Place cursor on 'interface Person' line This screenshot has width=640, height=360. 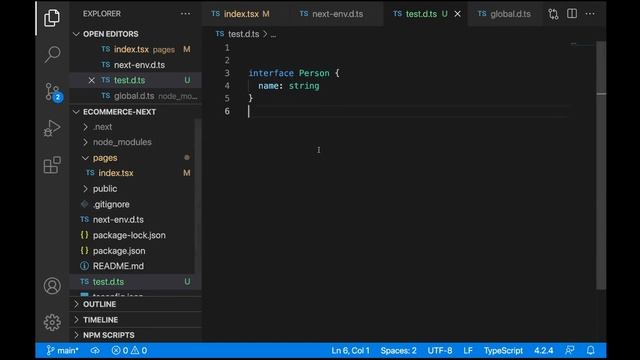(x=294, y=73)
